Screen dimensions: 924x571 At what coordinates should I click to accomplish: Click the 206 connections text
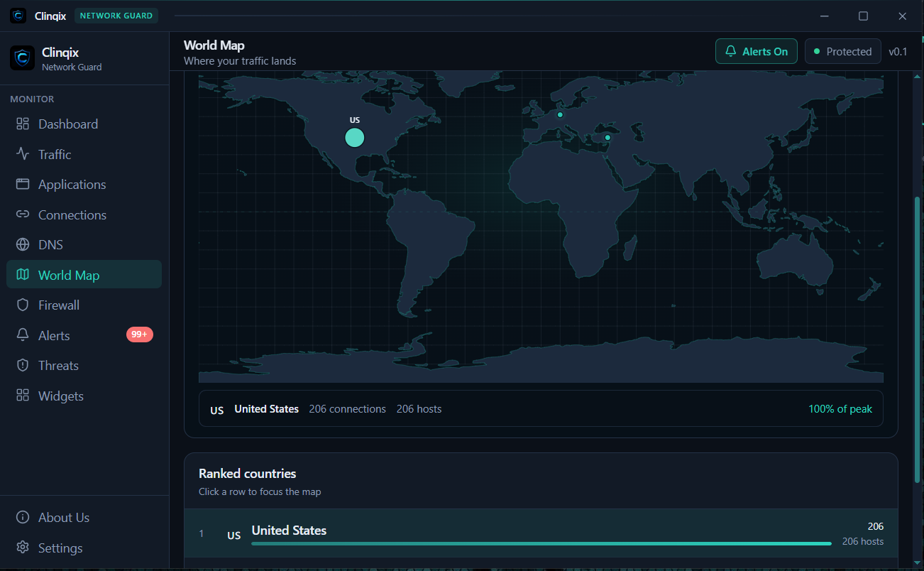(x=348, y=409)
